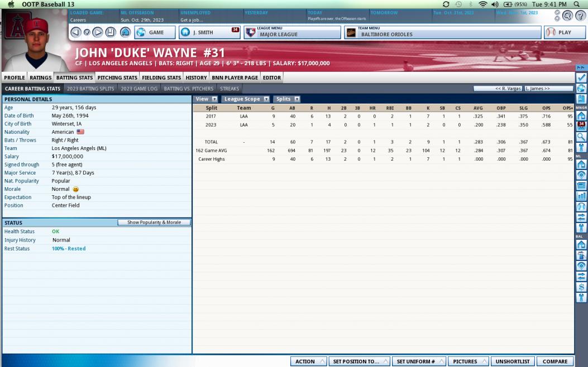Go forward with the right arrow navigation icon
The image size is (588, 367).
point(98,32)
